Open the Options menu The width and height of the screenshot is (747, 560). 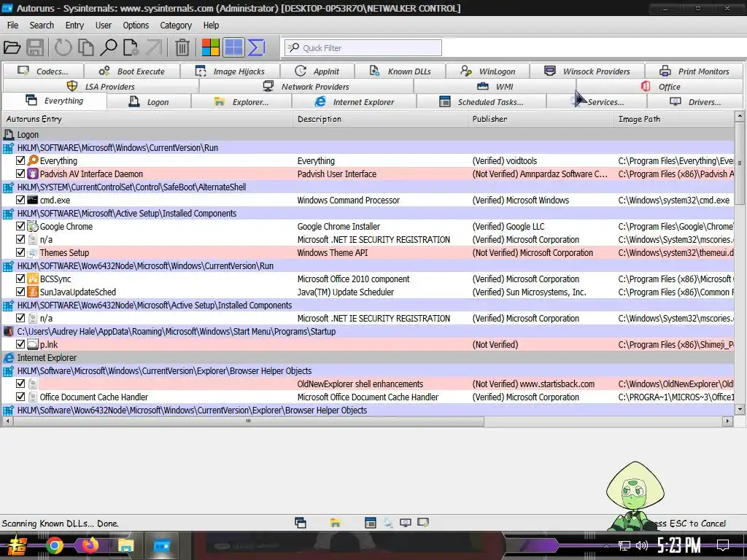pyautogui.click(x=136, y=26)
